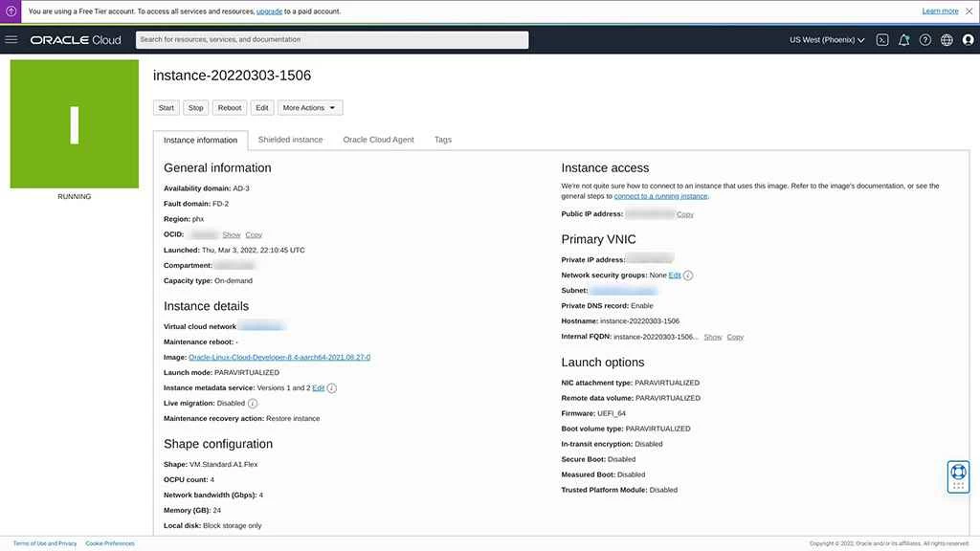The image size is (980, 551).
Task: Open the US West (Phoenix) region selector
Action: click(827, 40)
